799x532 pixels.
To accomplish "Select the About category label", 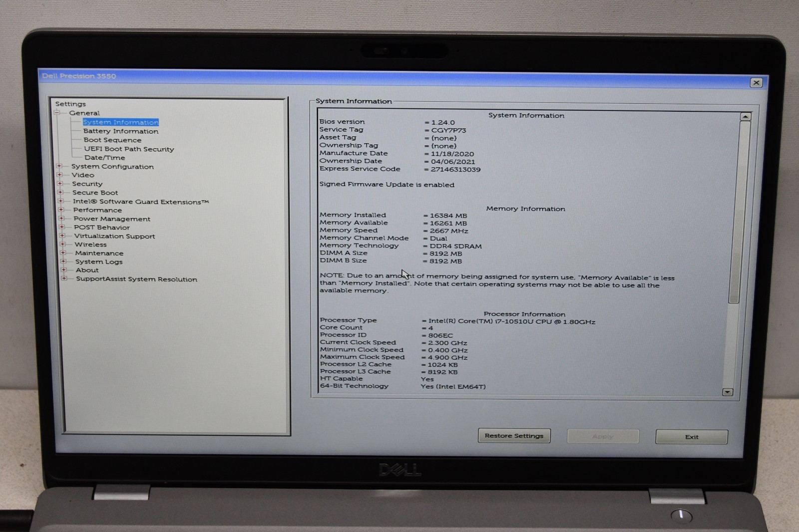I will point(87,270).
